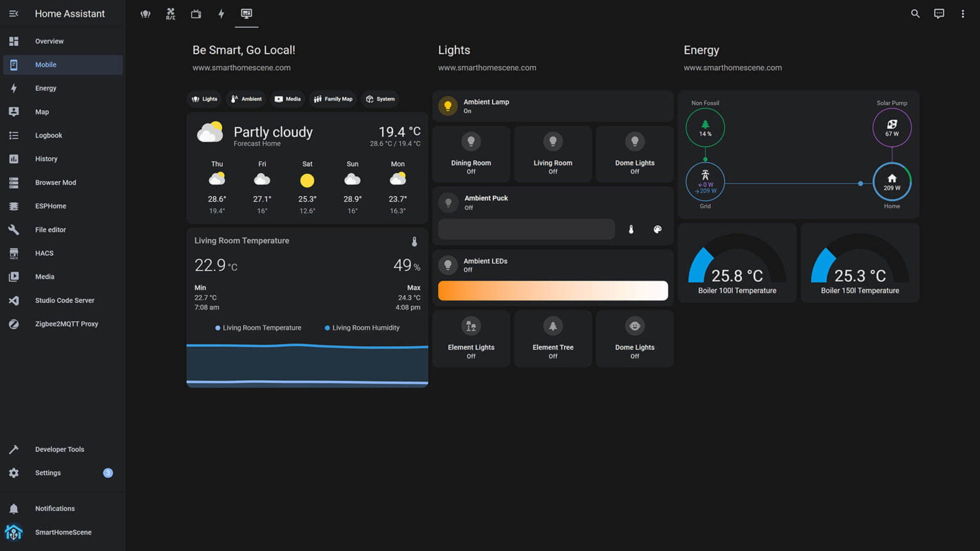Toggle the Dining Room light
This screenshot has height=551, width=980.
pyautogui.click(x=471, y=154)
